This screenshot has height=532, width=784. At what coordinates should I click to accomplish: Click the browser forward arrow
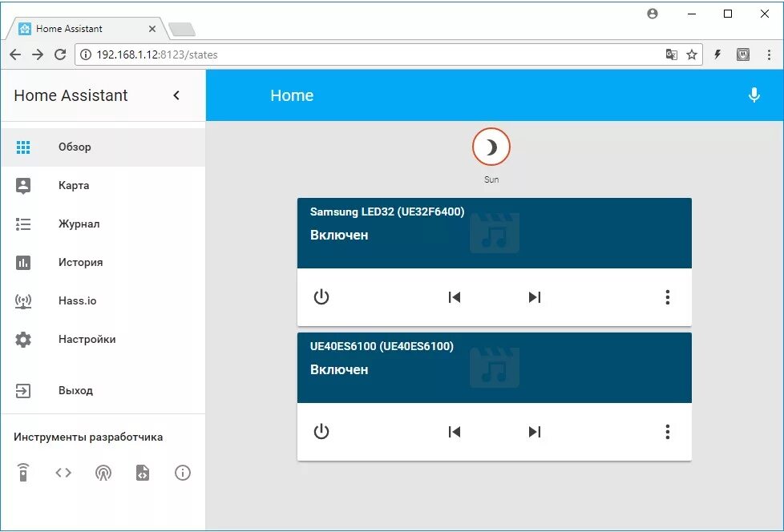pyautogui.click(x=38, y=54)
